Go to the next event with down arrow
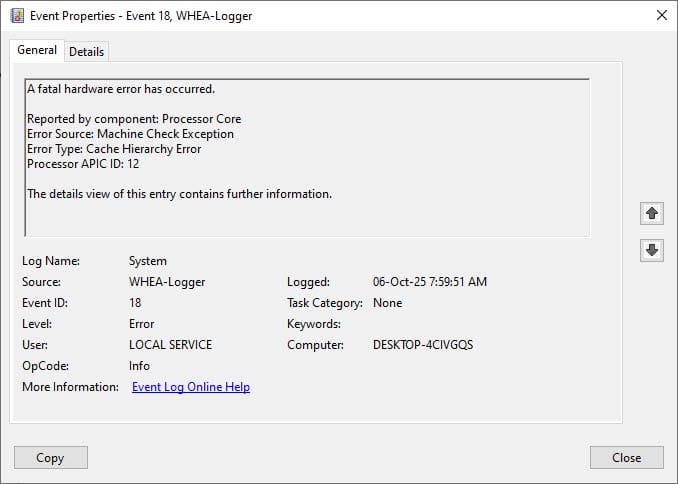This screenshot has height=484, width=678. click(652, 251)
